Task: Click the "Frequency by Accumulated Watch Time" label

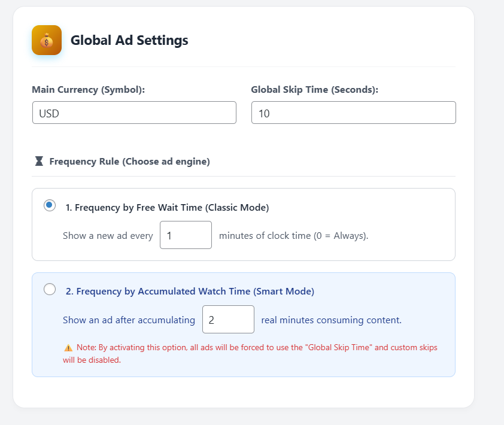Action: pos(190,292)
